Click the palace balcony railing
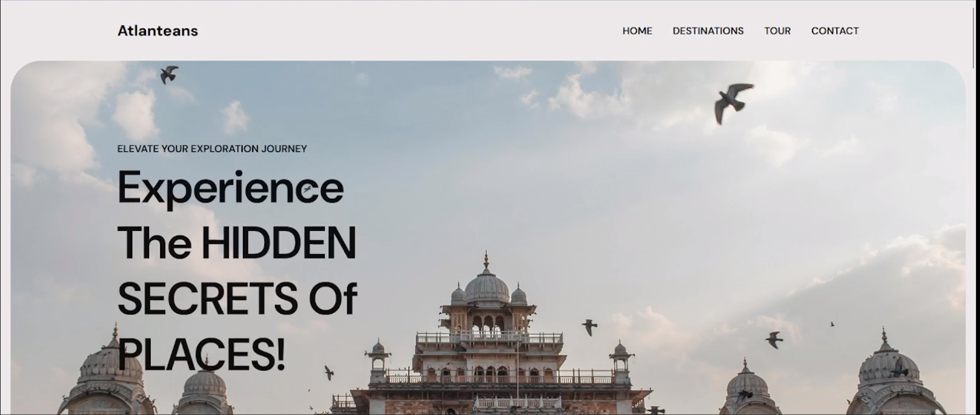Screen dimensions: 980x415 coord(489,338)
